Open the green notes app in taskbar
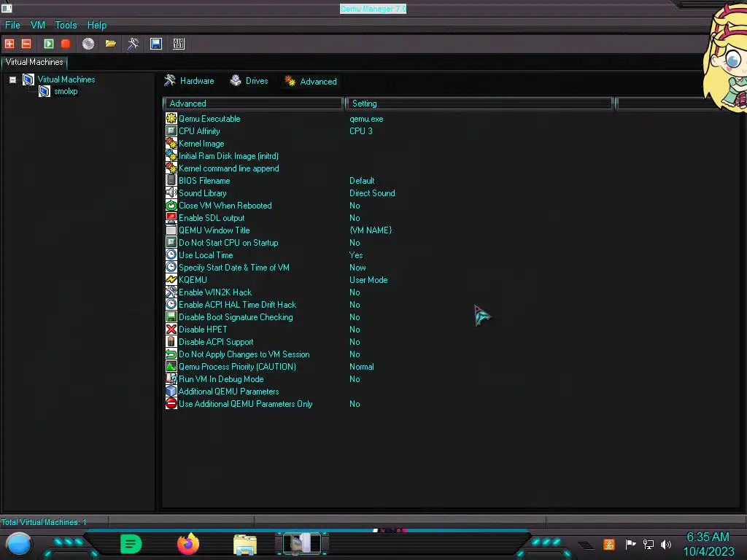 tap(131, 544)
